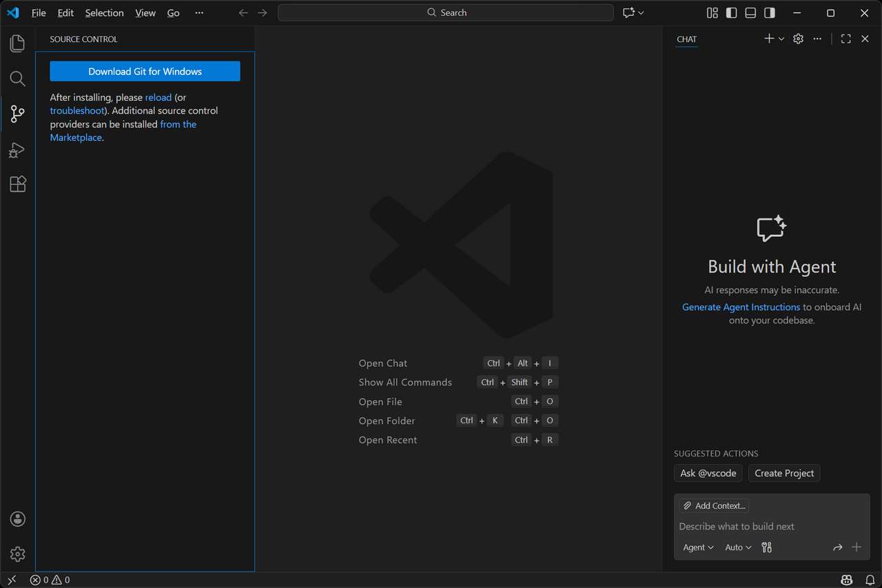The height and width of the screenshot is (588, 882).
Task: Close the chat panel
Action: (865, 39)
